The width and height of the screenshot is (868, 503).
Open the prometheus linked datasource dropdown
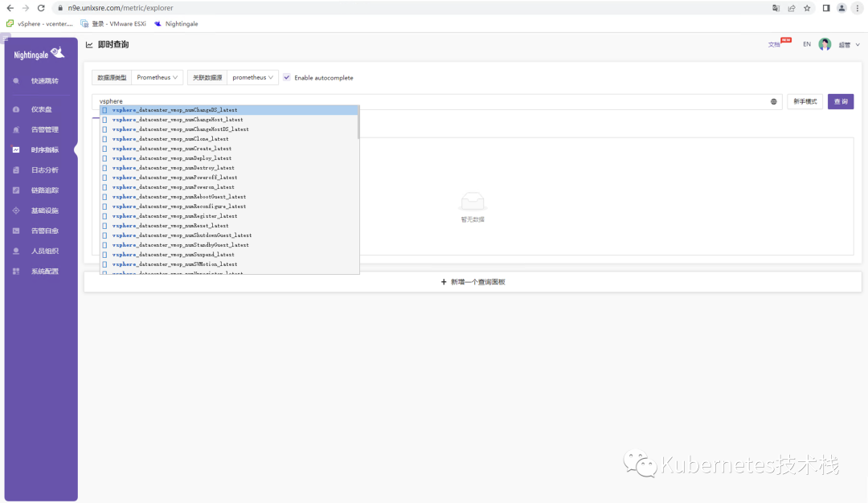pyautogui.click(x=252, y=77)
